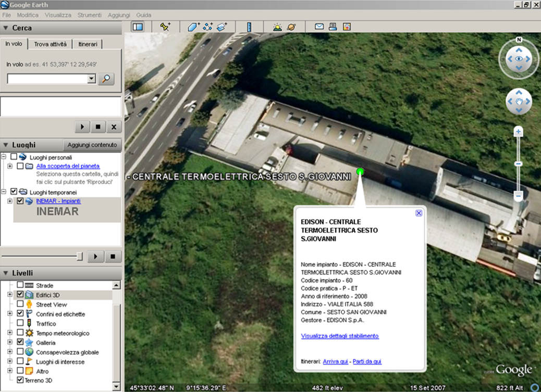Open the INEMAR - Impianti link
This screenshot has width=541, height=392.
(x=58, y=201)
